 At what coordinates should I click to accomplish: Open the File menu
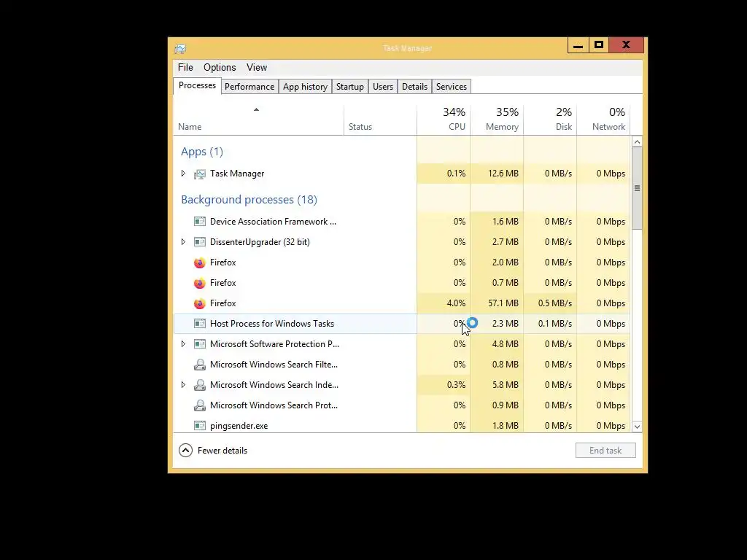[185, 68]
